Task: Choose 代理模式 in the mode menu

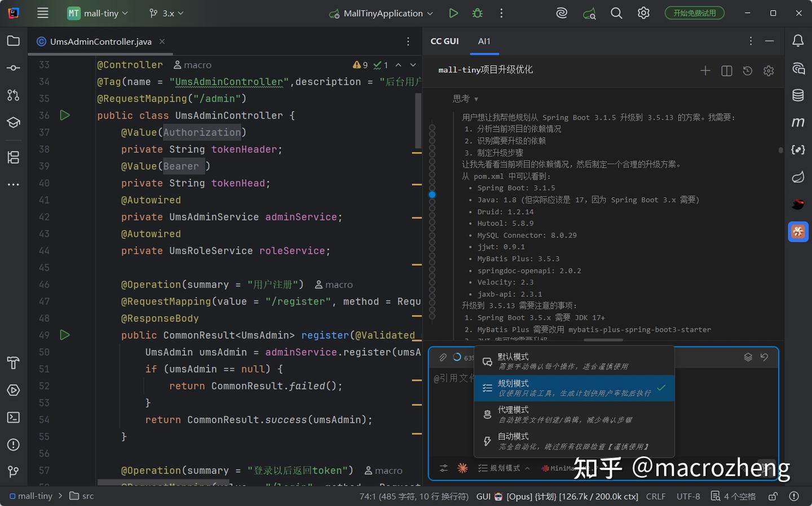Action: point(574,414)
